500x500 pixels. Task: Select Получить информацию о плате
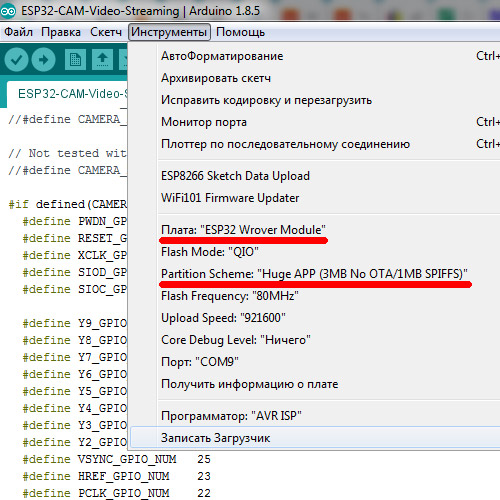(313, 384)
